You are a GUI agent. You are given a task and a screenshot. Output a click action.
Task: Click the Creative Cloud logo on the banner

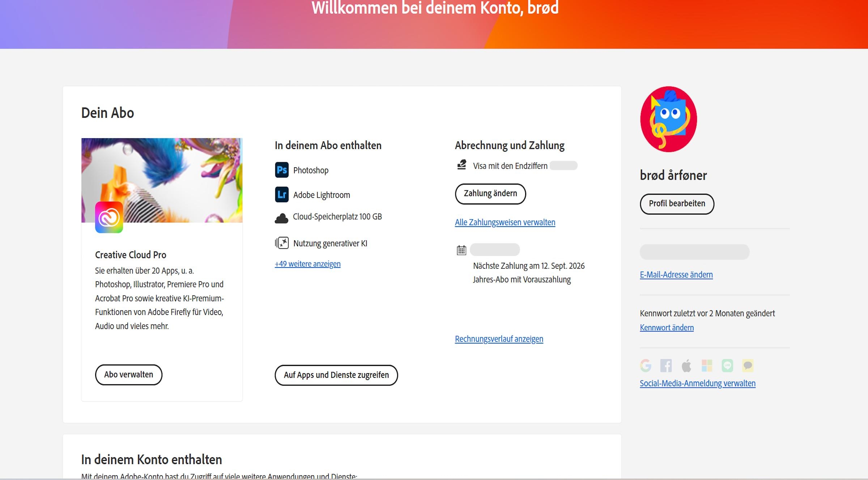click(109, 217)
